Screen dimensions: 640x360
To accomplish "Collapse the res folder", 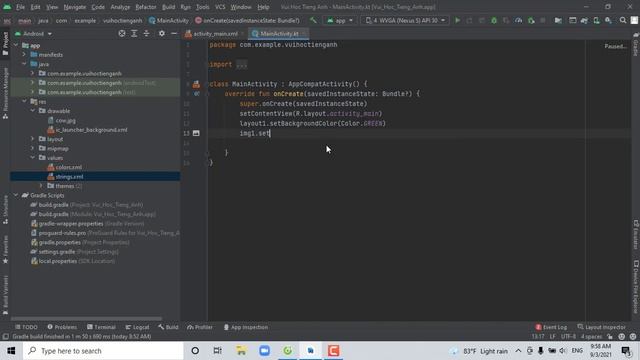I will (x=24, y=101).
